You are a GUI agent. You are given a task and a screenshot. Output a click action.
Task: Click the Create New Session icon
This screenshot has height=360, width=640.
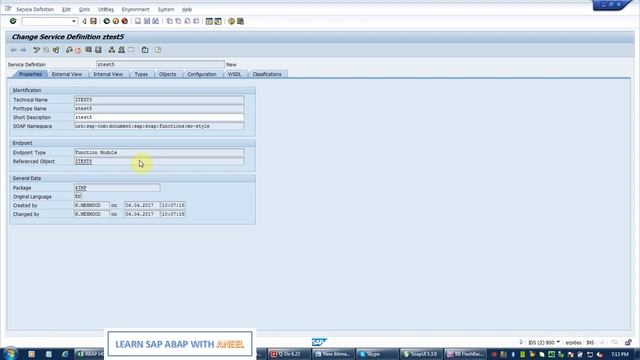pos(209,21)
